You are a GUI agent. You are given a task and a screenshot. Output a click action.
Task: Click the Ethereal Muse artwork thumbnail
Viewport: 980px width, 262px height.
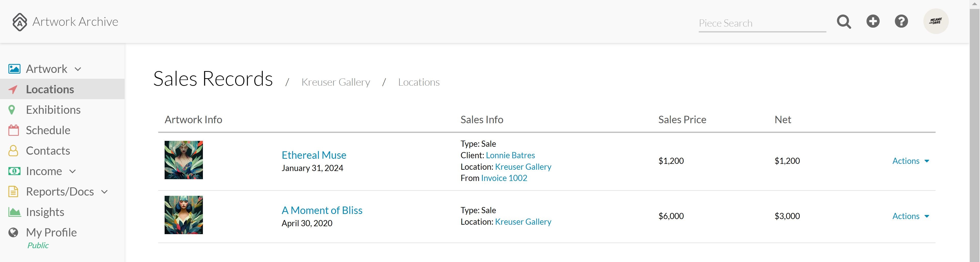click(x=184, y=160)
